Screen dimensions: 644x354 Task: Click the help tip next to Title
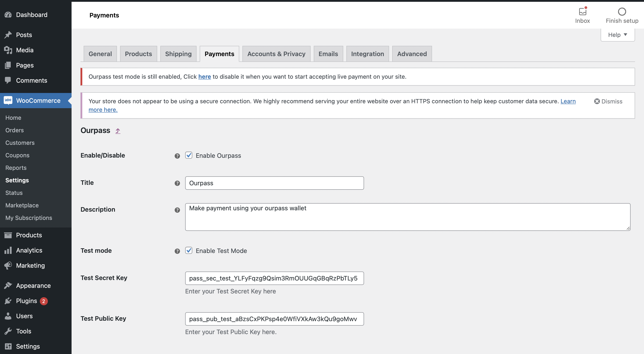[x=177, y=183]
